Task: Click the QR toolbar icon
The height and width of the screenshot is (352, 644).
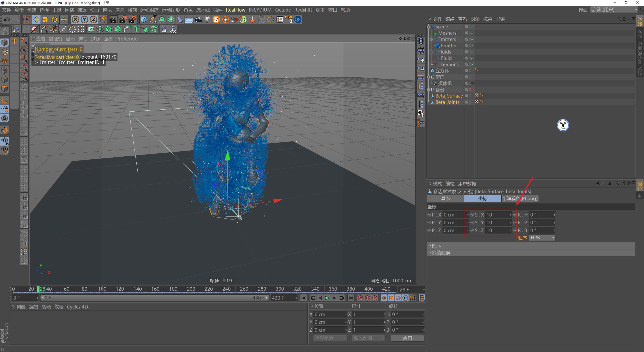Action: point(298,19)
